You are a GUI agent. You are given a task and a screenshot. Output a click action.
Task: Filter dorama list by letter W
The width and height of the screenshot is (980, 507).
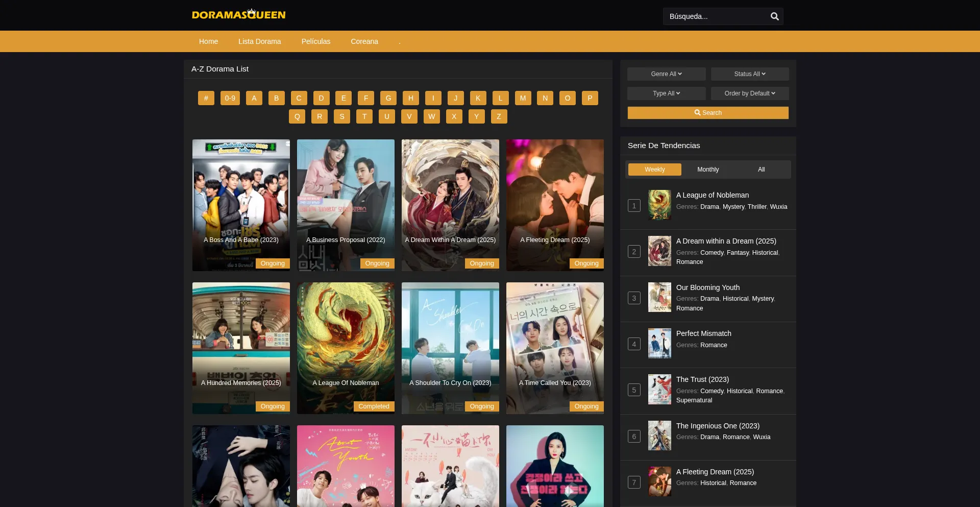pyautogui.click(x=432, y=116)
